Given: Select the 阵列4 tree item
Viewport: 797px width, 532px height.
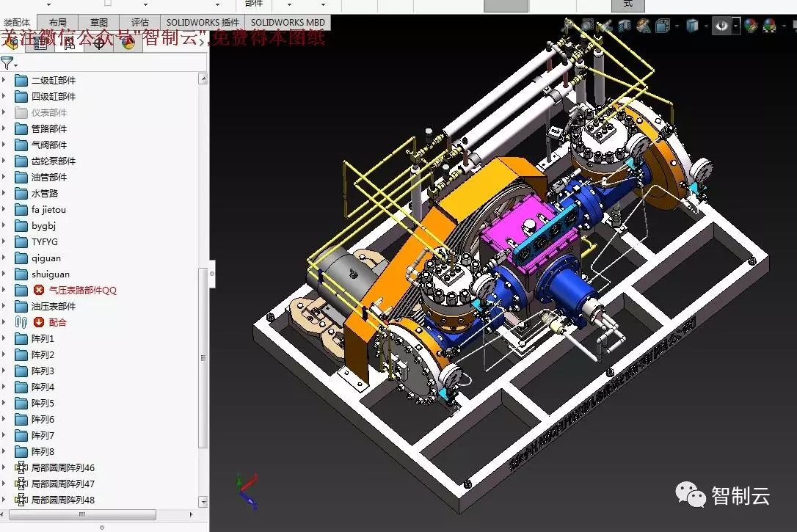Looking at the screenshot, I should click(x=43, y=387).
